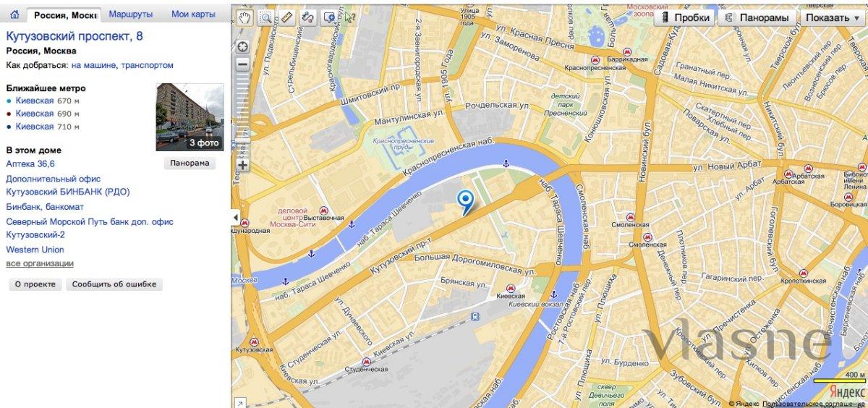The height and width of the screenshot is (408, 868).
Task: Open the route builder tool
Action: point(308,17)
